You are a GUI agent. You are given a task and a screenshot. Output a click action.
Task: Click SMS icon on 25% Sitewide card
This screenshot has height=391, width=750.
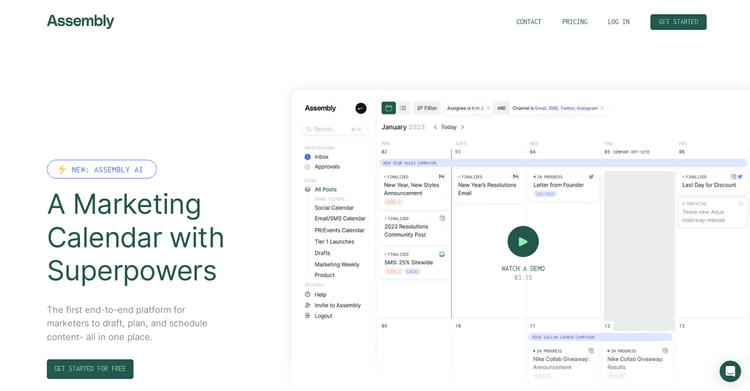442,254
